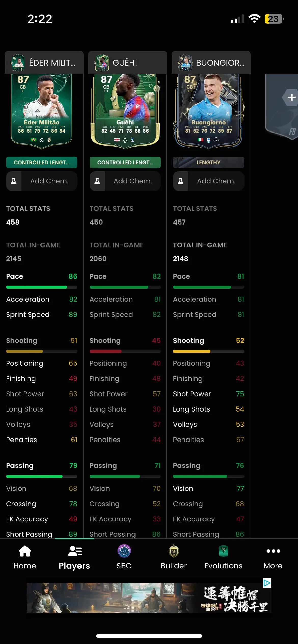Tap Add Chem. for Éder Militão
The width and height of the screenshot is (298, 644).
click(x=49, y=181)
